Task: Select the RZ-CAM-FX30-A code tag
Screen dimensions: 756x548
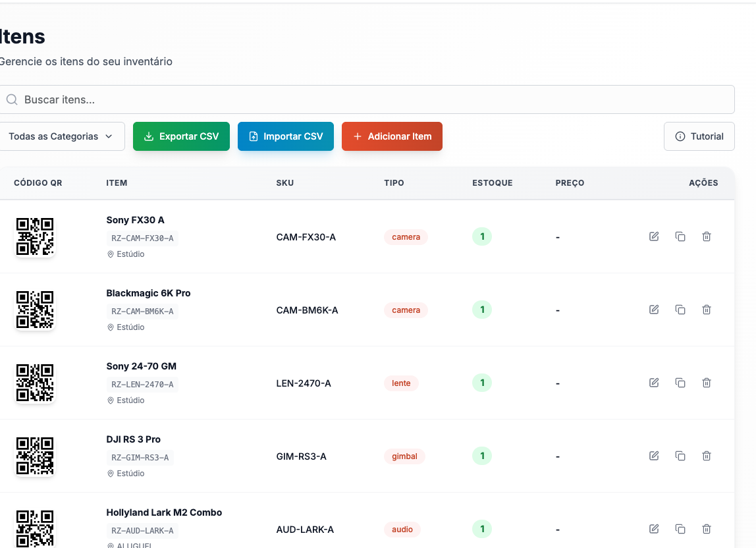Action: click(142, 238)
